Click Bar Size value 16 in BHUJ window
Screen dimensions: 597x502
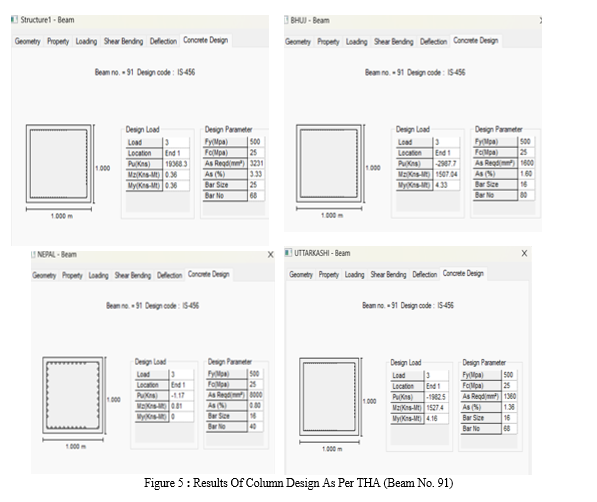527,184
